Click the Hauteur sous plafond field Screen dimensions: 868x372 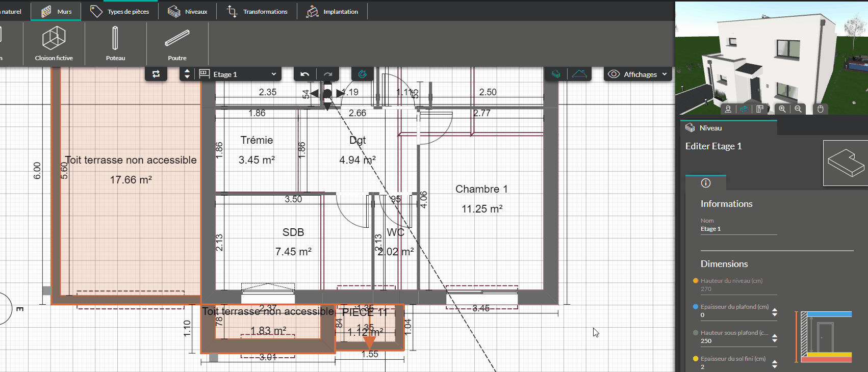(x=733, y=341)
